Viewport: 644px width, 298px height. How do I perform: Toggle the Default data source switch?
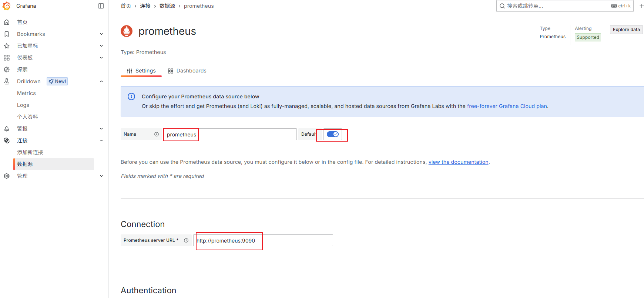[333, 134]
